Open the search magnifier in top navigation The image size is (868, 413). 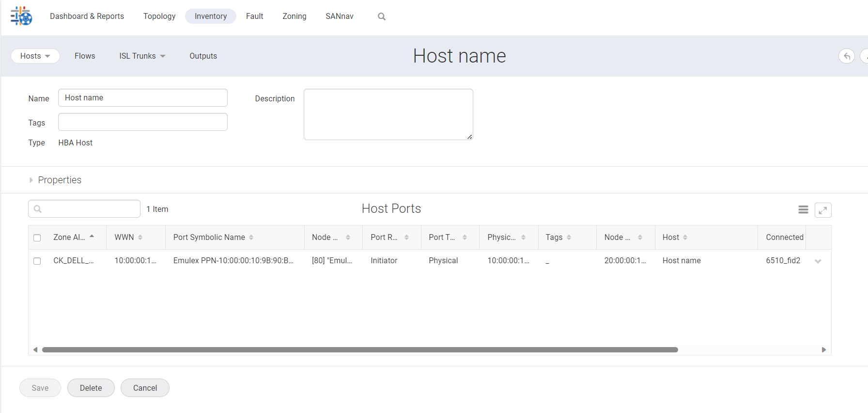tap(382, 16)
